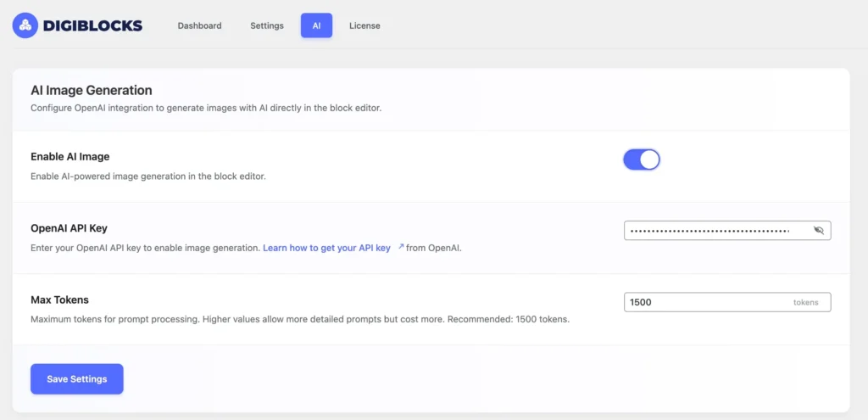Image resolution: width=868 pixels, height=420 pixels.
Task: Disable the Enable AI Image switch
Action: click(642, 160)
